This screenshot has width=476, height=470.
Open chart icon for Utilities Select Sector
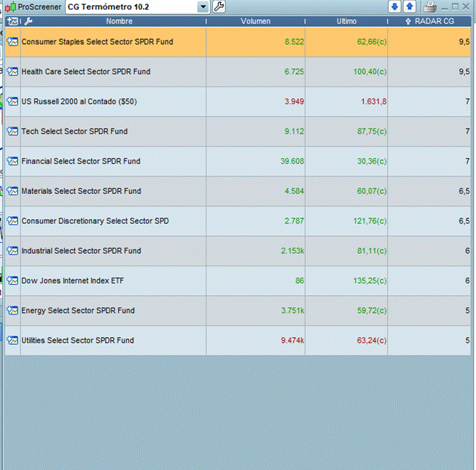click(x=12, y=341)
